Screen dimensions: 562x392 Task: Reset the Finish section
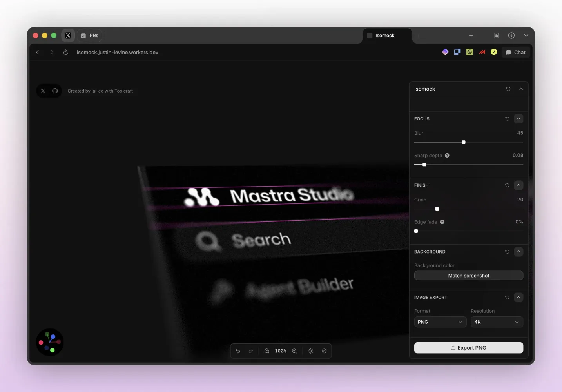pyautogui.click(x=507, y=185)
